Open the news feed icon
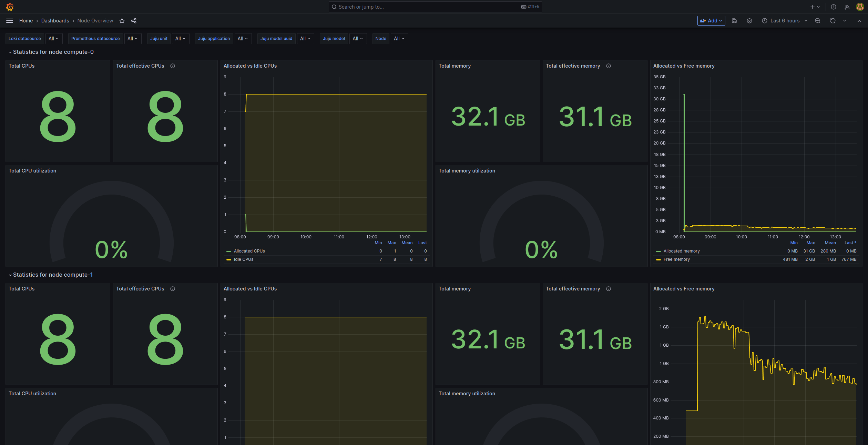The image size is (868, 445). pos(847,7)
